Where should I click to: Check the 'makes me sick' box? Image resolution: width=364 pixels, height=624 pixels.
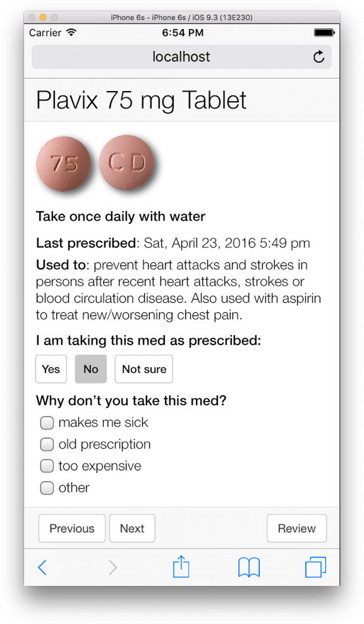click(47, 423)
